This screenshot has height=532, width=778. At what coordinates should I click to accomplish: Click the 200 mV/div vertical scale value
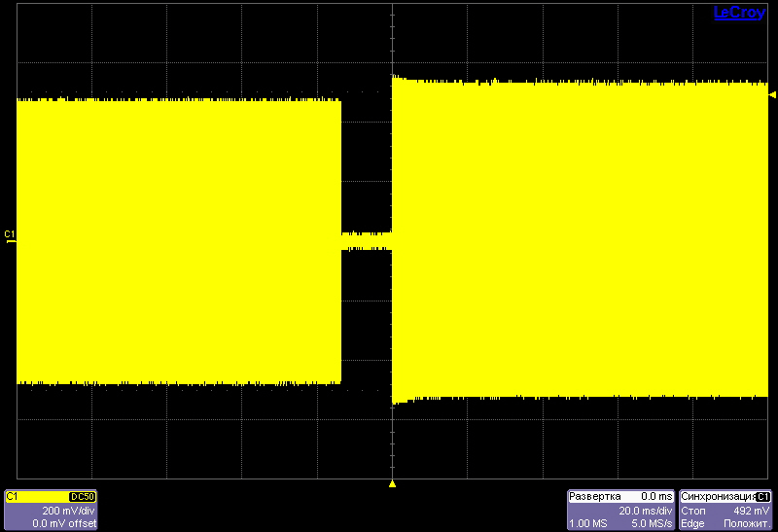pyautogui.click(x=68, y=510)
